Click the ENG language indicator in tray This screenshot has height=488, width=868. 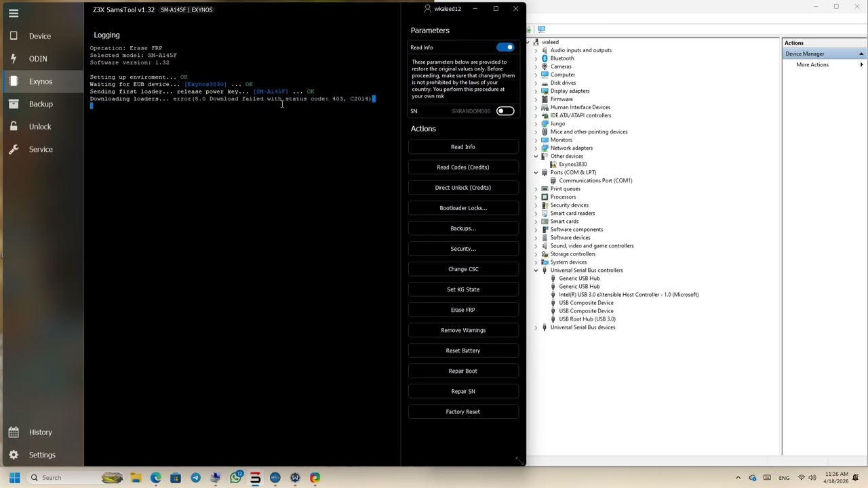pyautogui.click(x=785, y=478)
